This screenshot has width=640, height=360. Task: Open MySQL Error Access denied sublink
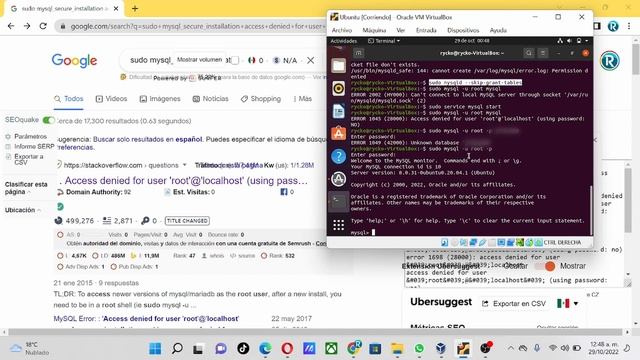pyautogui.click(x=146, y=318)
